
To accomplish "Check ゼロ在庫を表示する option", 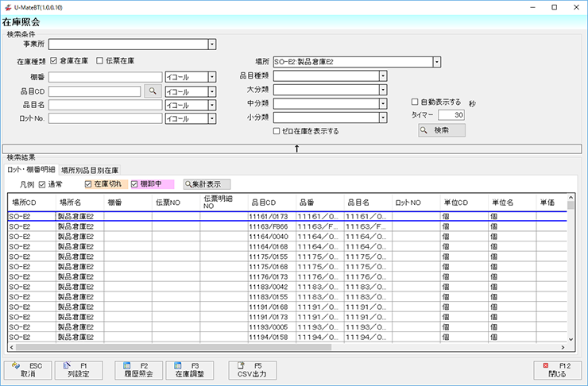I will pos(276,131).
